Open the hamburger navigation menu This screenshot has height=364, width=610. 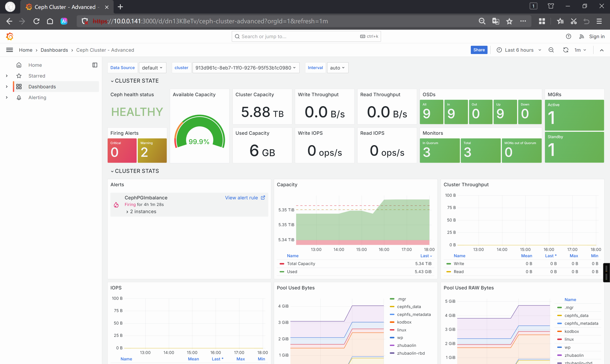(x=9, y=50)
